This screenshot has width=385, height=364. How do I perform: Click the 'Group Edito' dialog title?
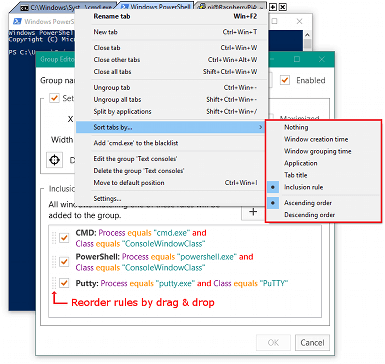pos(57,59)
